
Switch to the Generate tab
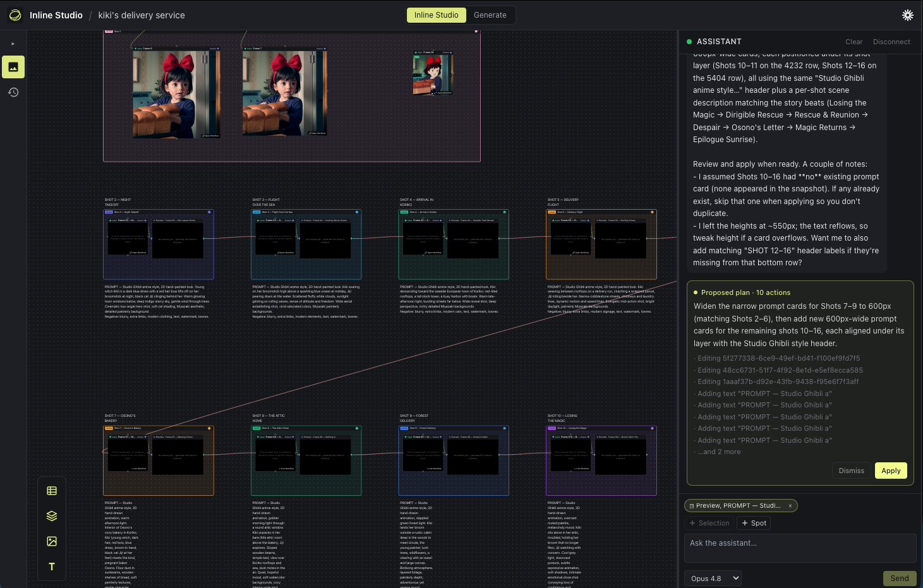click(x=490, y=15)
